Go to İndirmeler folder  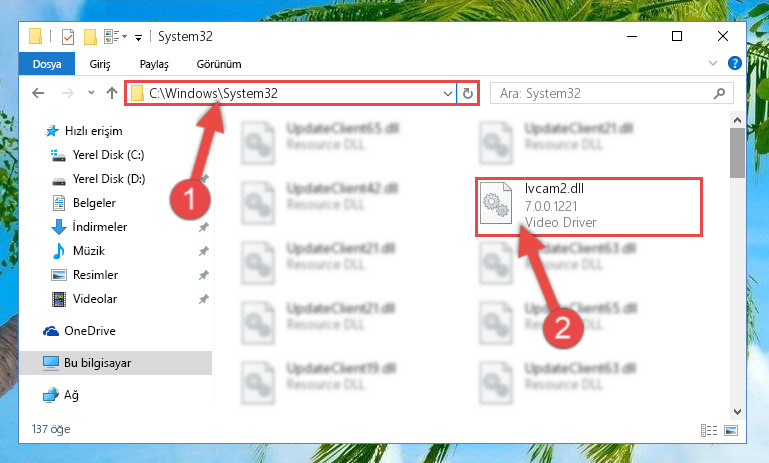[x=89, y=227]
